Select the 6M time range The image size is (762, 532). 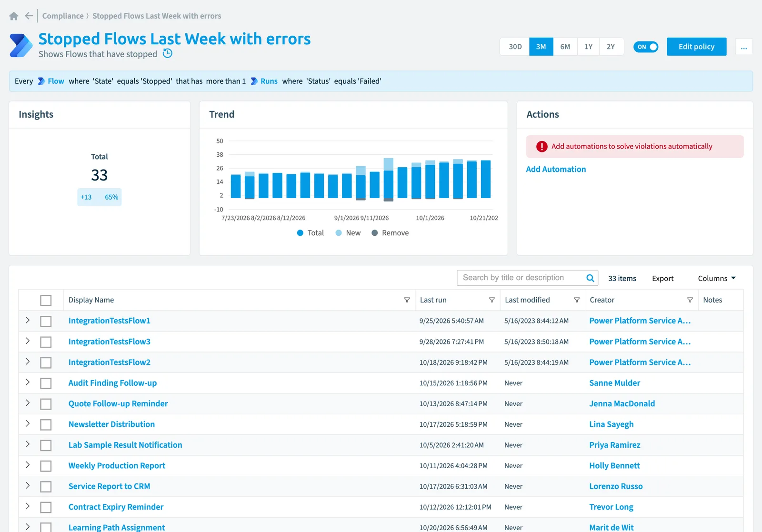565,47
